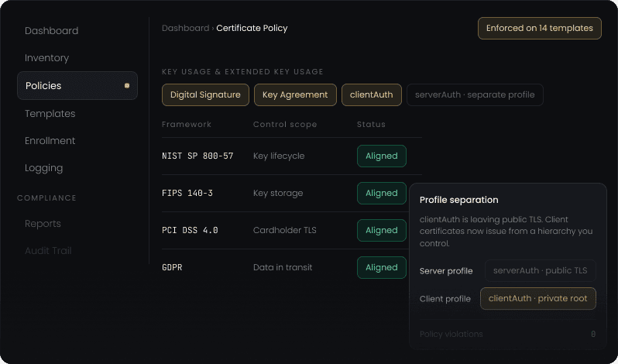Toggle serverAuth separate profile chip
The height and width of the screenshot is (364, 618).
[475, 95]
